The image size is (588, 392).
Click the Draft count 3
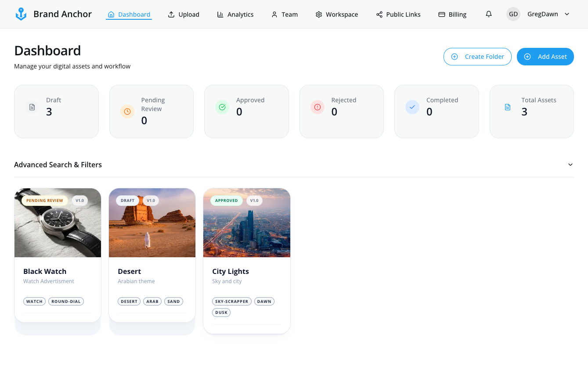[49, 112]
